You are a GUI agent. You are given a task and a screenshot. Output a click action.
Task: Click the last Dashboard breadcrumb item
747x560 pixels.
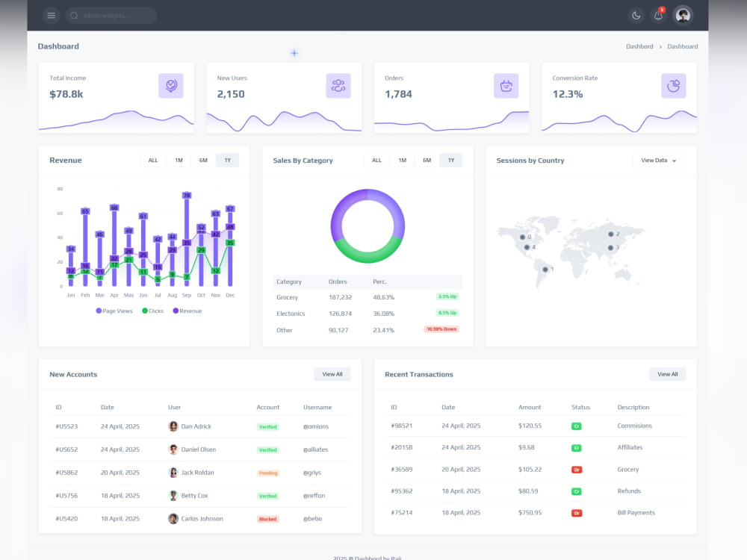coord(682,46)
